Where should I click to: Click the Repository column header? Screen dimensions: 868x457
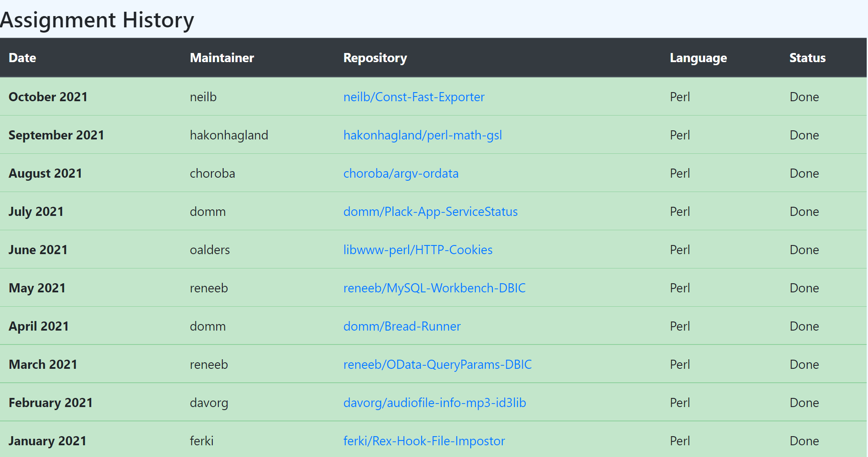point(375,58)
